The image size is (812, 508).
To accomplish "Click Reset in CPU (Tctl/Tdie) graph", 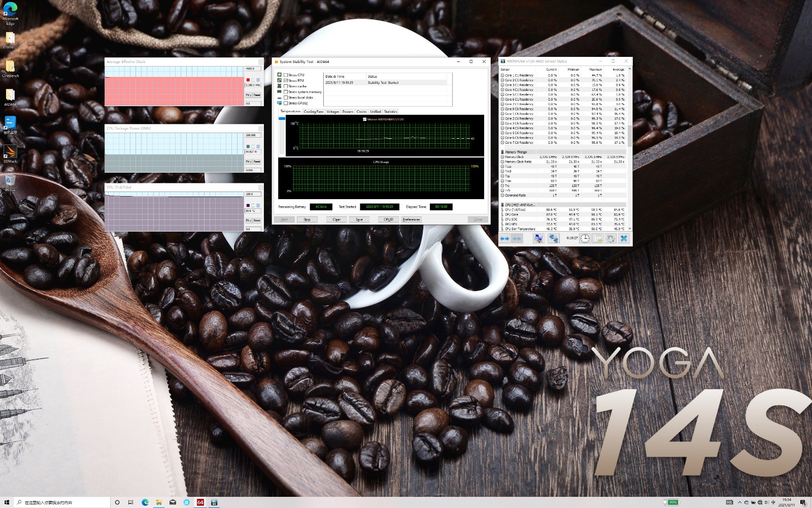I will (257, 220).
